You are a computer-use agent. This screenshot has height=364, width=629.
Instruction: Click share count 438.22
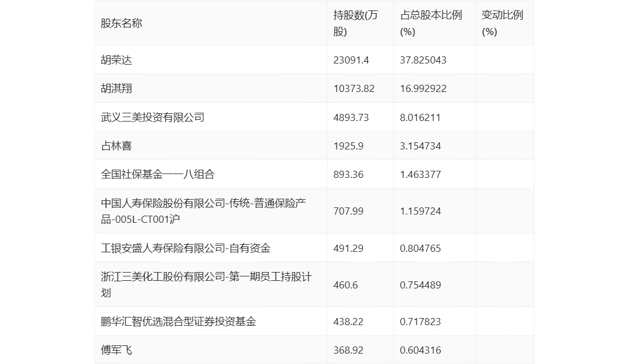(x=348, y=321)
